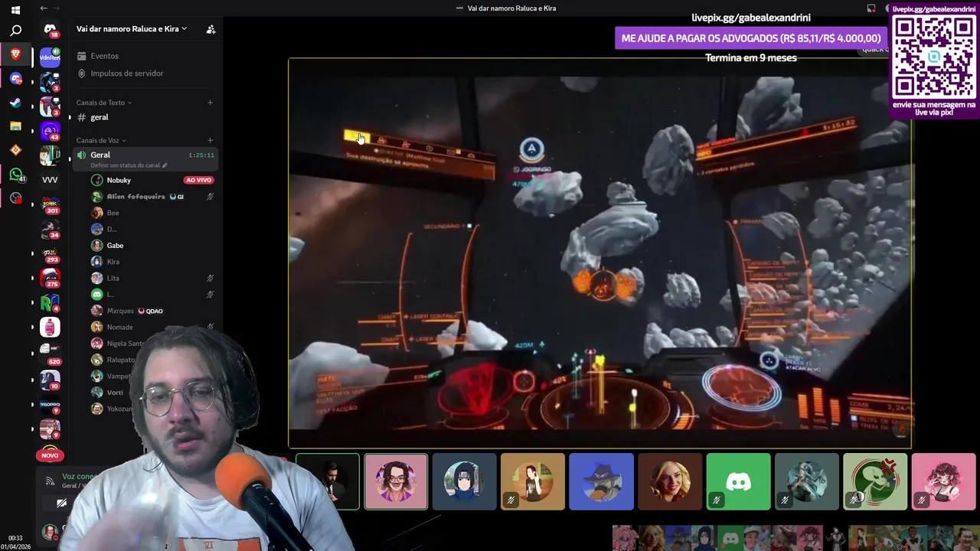The height and width of the screenshot is (551, 980).
Task: Select the VVV server icon
Action: tap(50, 180)
